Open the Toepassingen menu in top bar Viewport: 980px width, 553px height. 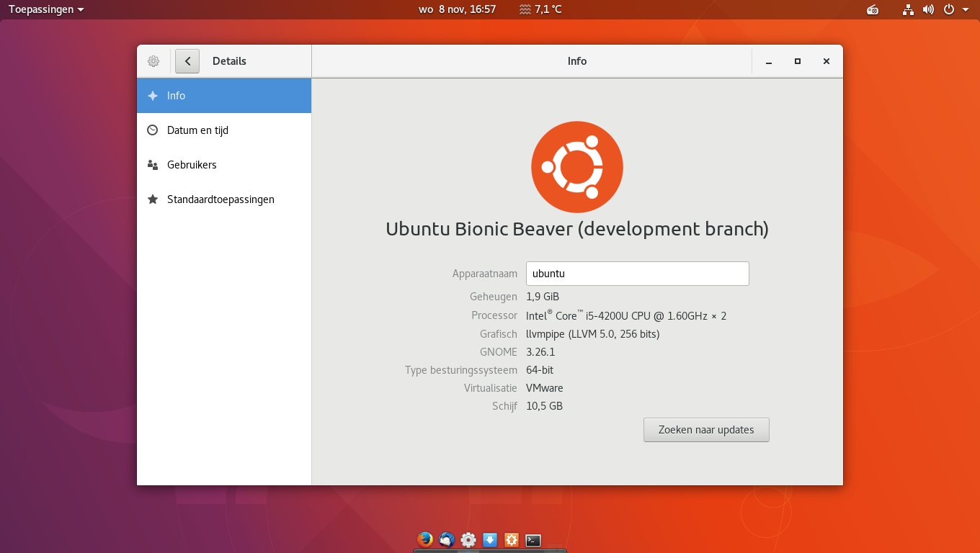[x=46, y=9]
